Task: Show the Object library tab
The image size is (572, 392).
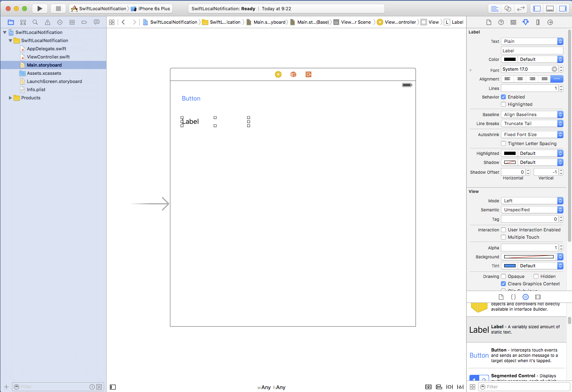Action: tap(525, 297)
